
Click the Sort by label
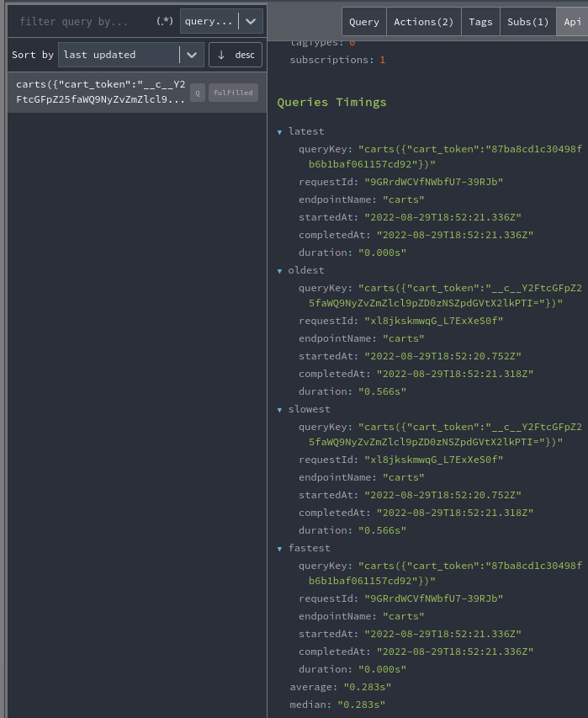[33, 55]
